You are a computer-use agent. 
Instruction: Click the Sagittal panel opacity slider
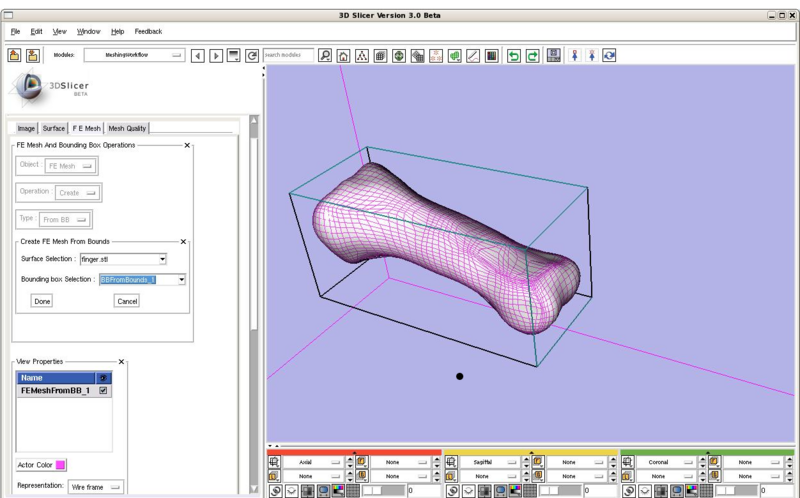pyautogui.click(x=560, y=490)
